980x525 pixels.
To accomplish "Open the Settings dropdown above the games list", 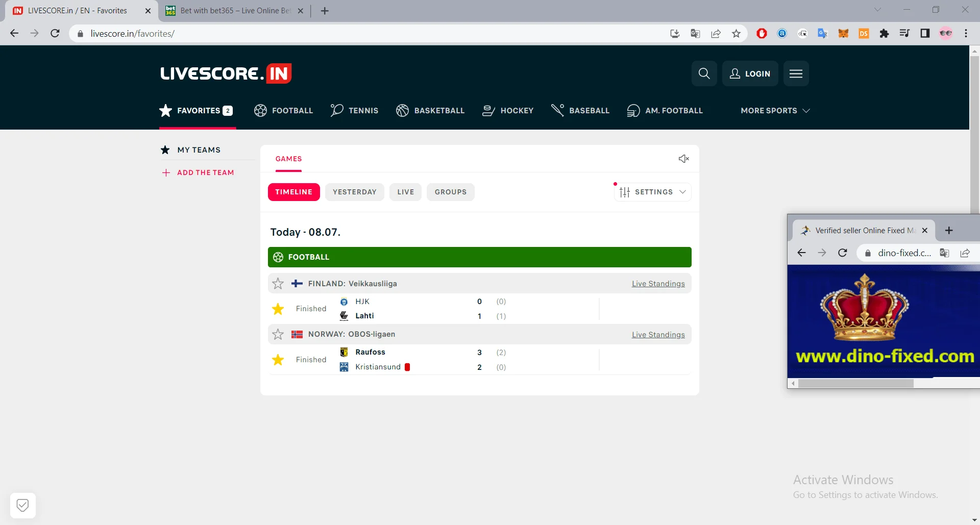I will pyautogui.click(x=652, y=192).
